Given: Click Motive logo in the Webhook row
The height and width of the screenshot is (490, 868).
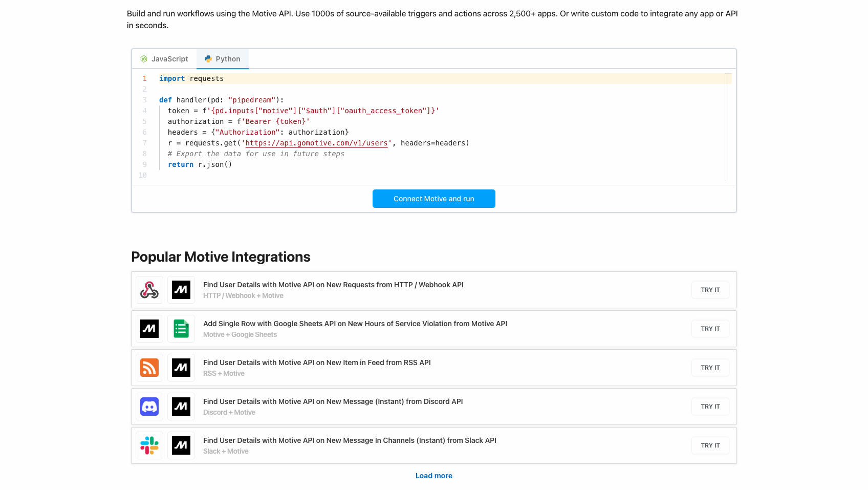Looking at the screenshot, I should pyautogui.click(x=181, y=290).
